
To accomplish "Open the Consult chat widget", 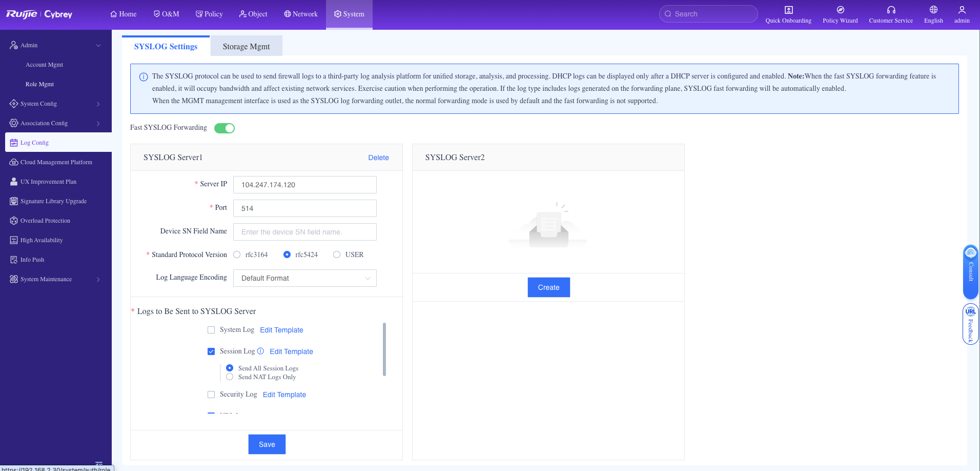I will pyautogui.click(x=970, y=271).
